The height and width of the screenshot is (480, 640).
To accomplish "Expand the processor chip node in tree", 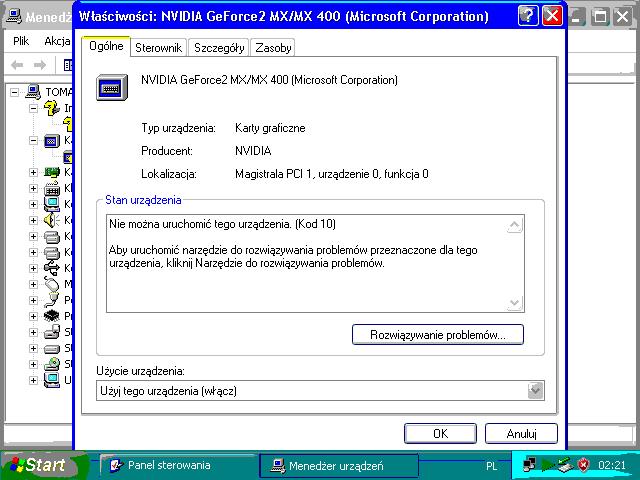I will 33,316.
